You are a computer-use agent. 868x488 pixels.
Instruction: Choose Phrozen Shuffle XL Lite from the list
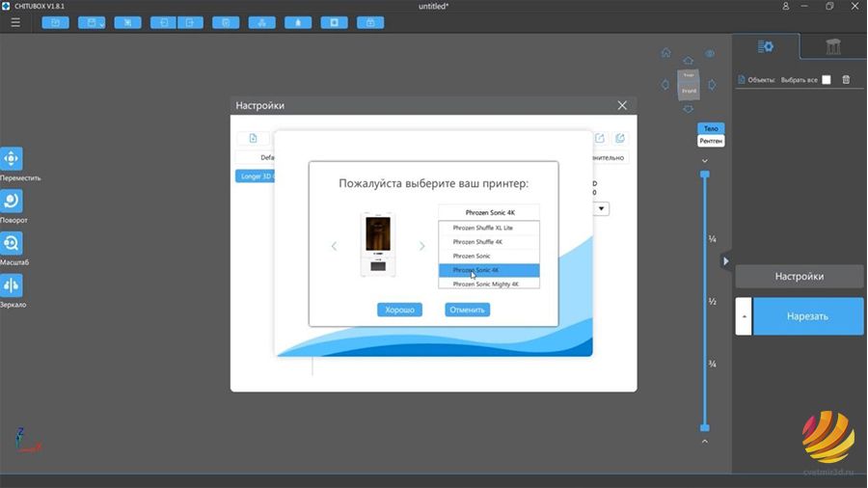click(x=489, y=228)
